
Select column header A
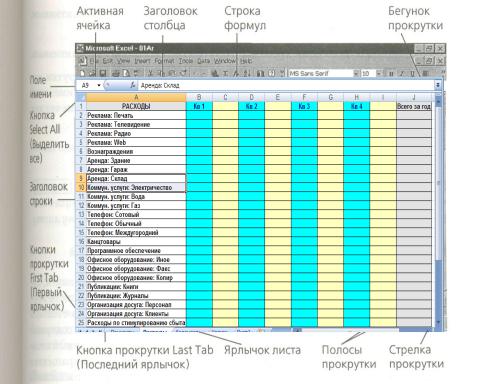point(136,97)
